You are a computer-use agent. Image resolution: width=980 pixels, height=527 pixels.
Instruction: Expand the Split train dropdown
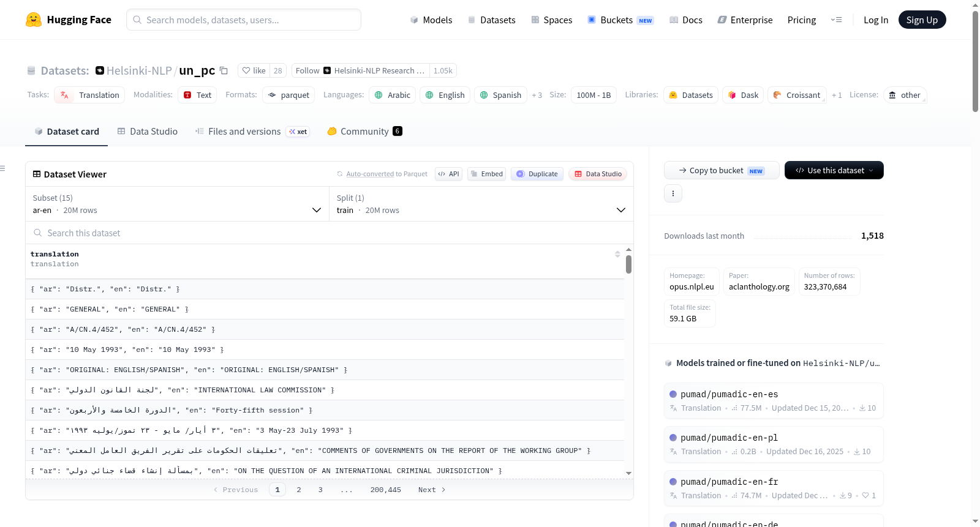481,204
